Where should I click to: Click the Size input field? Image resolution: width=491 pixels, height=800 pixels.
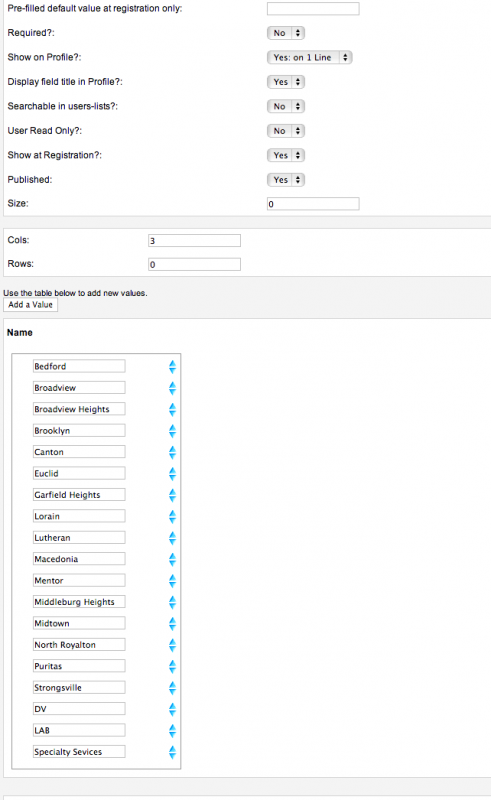click(313, 204)
